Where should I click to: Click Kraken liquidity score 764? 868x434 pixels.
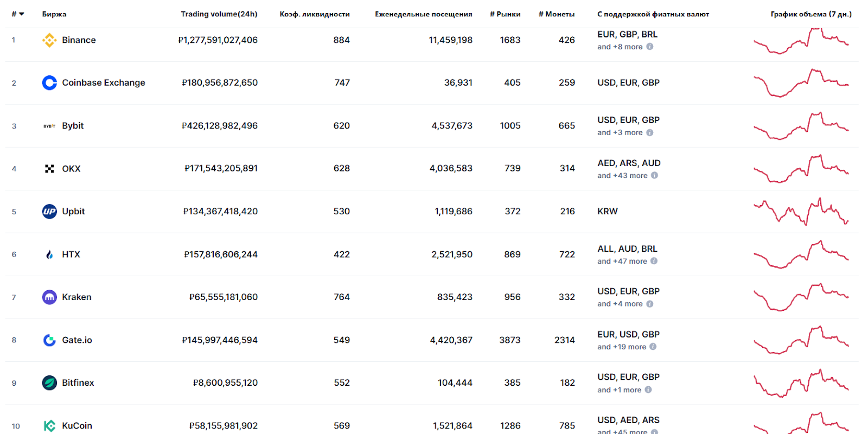(x=342, y=297)
